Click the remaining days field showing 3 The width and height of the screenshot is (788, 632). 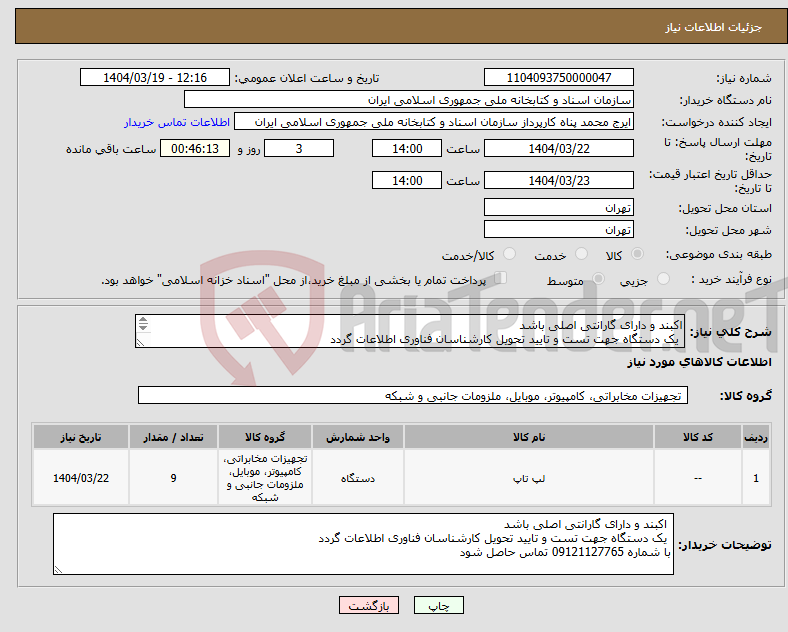point(299,148)
